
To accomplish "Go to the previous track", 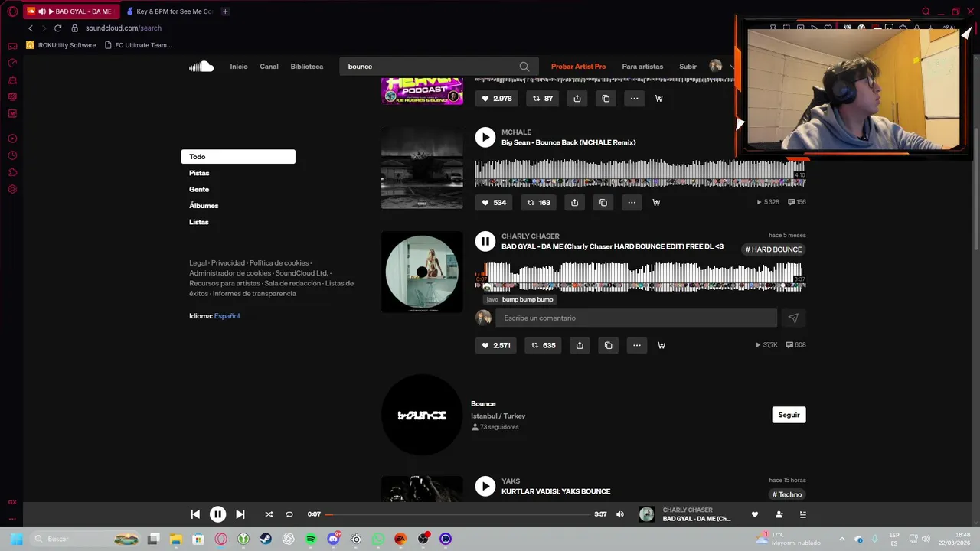I will 195,515.
